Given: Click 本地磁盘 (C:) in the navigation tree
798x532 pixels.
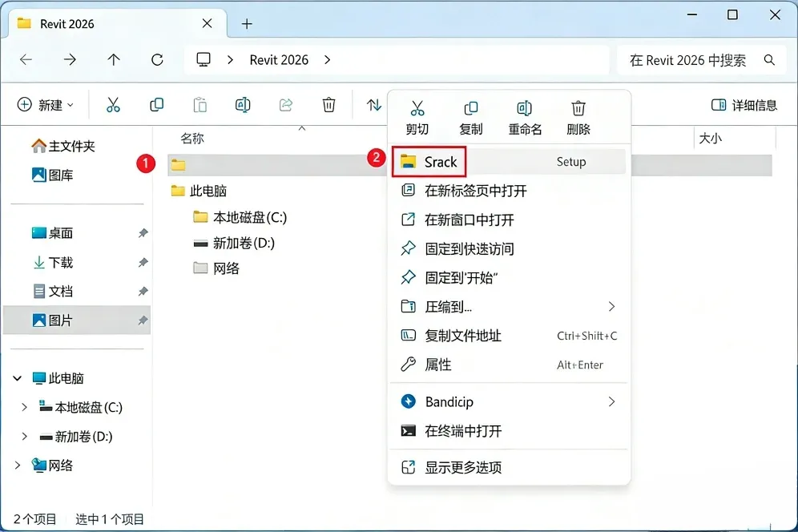Looking at the screenshot, I should point(82,407).
